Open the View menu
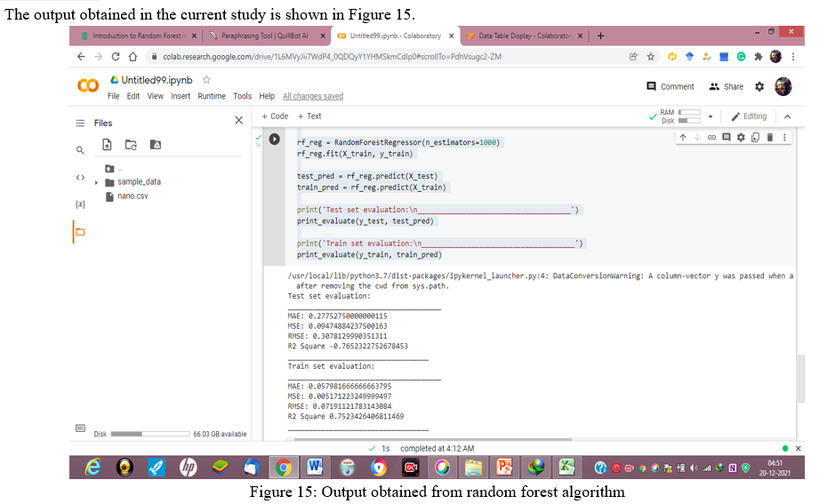 [x=155, y=96]
